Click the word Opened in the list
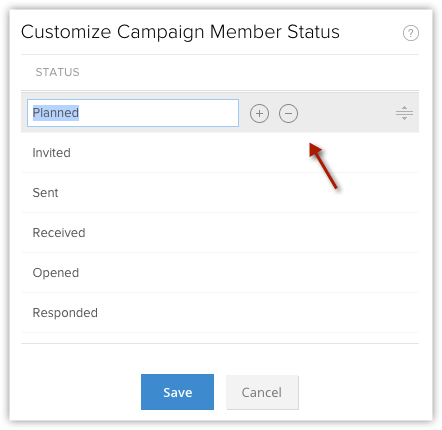 coord(56,273)
